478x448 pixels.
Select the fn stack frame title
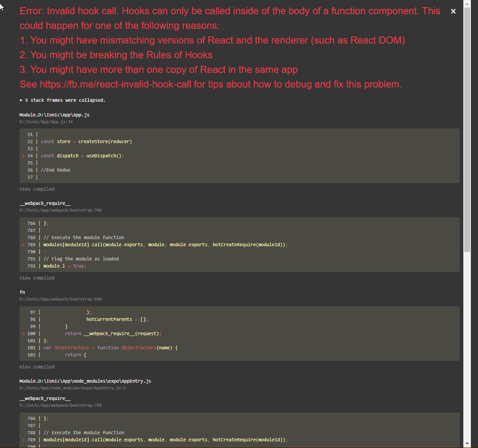point(22,292)
